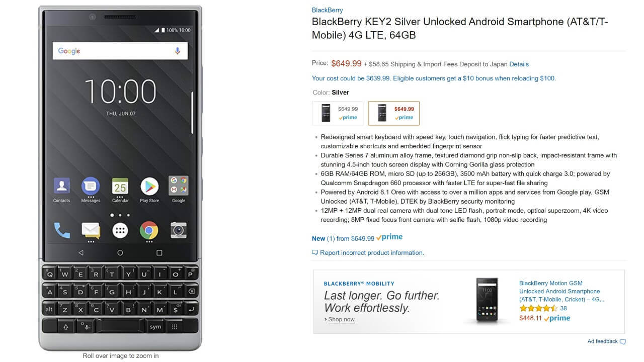Screen dimensions: 644x362
Task: Click the $10 bonus reload offer link
Action: 434,78
